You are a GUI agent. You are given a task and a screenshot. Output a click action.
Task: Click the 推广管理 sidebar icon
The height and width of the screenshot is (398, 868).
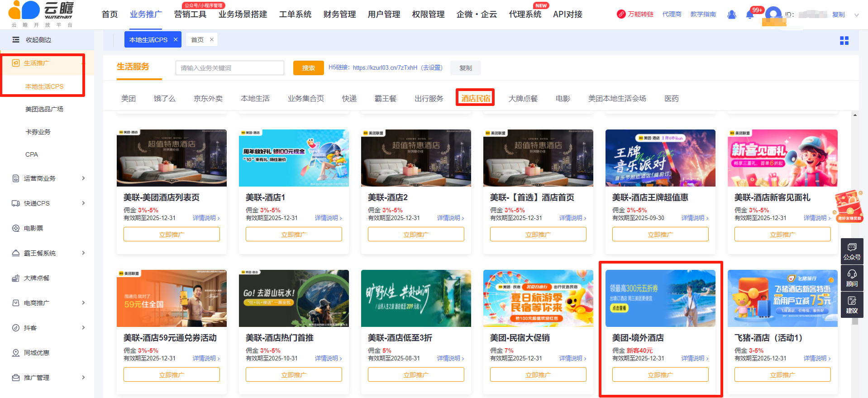16,378
